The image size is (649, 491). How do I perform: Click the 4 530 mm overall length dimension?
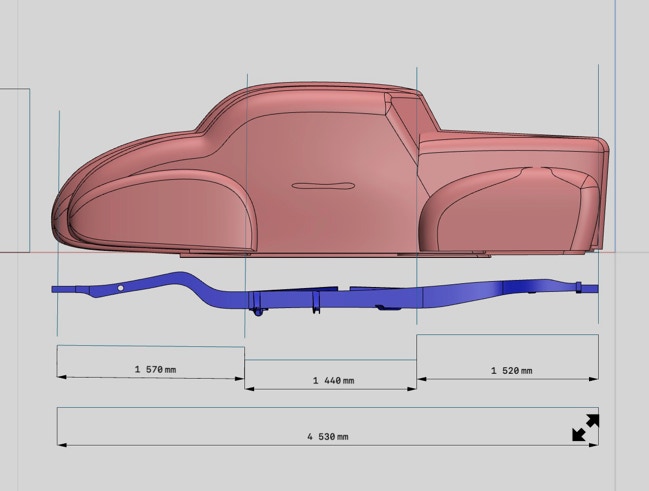point(328,437)
